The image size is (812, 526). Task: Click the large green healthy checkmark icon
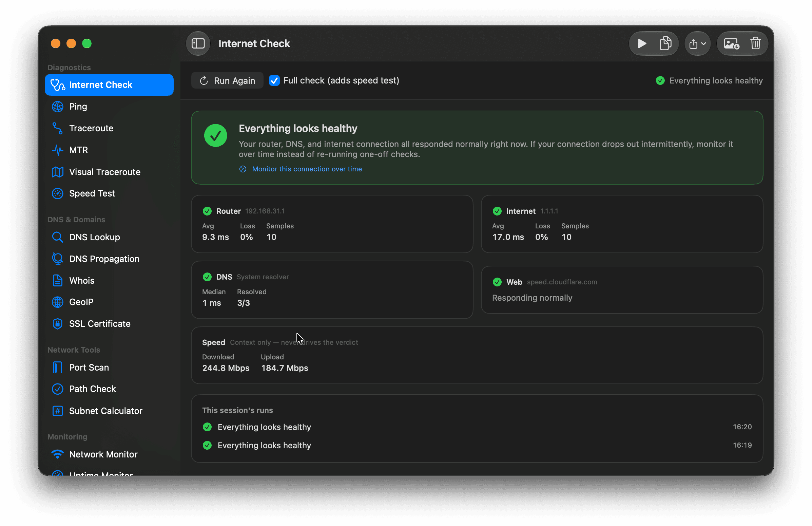pos(216,135)
